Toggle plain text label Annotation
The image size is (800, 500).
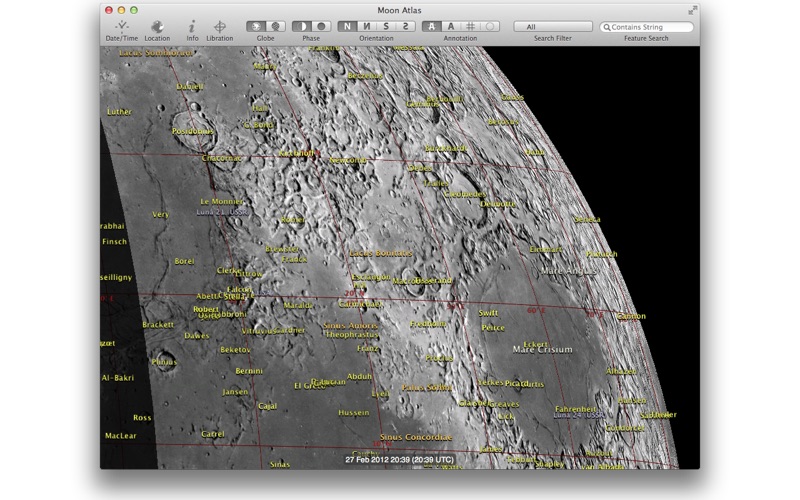click(x=451, y=26)
